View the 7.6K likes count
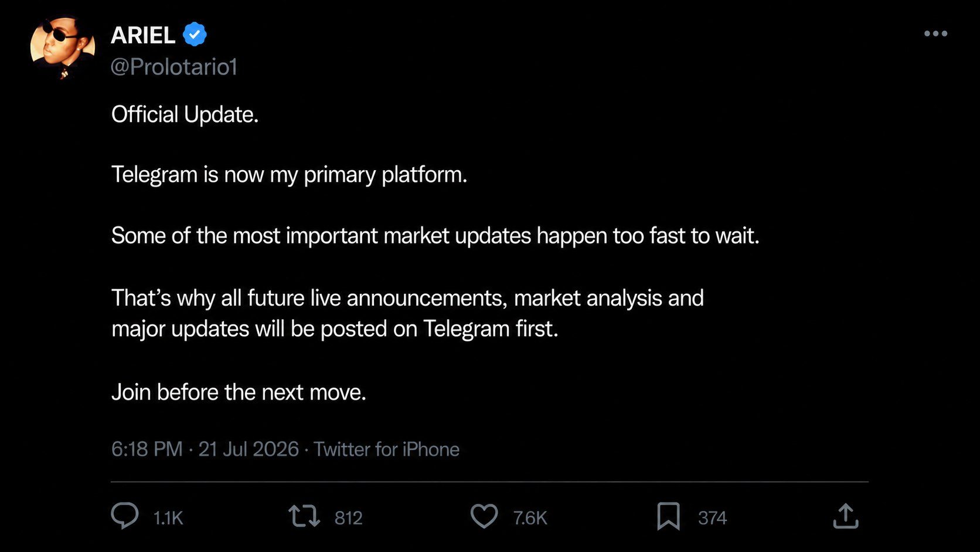 click(x=530, y=518)
